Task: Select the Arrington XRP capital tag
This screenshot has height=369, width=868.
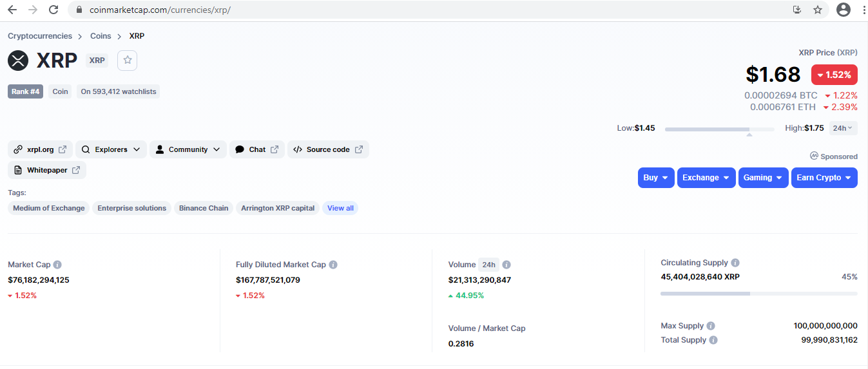Action: pos(278,208)
